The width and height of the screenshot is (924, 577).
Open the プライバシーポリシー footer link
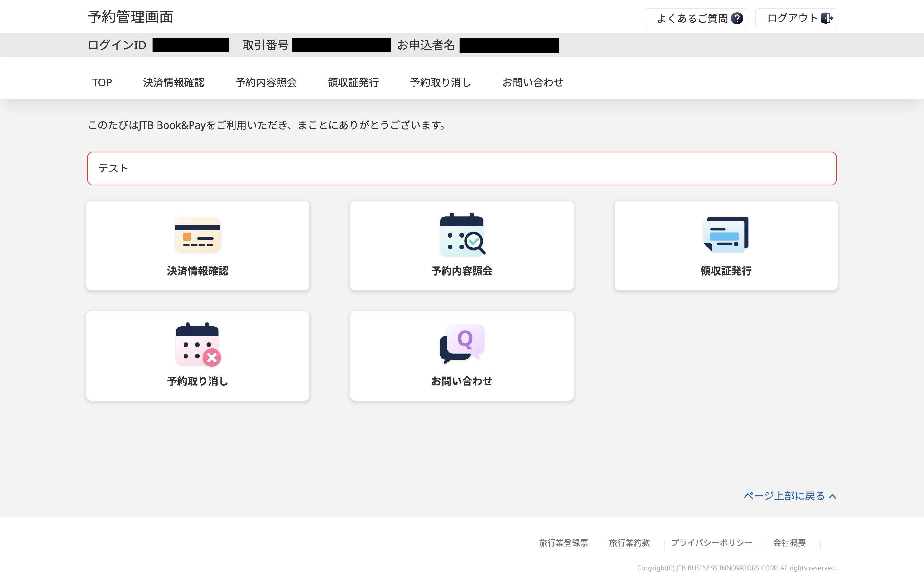[711, 543]
